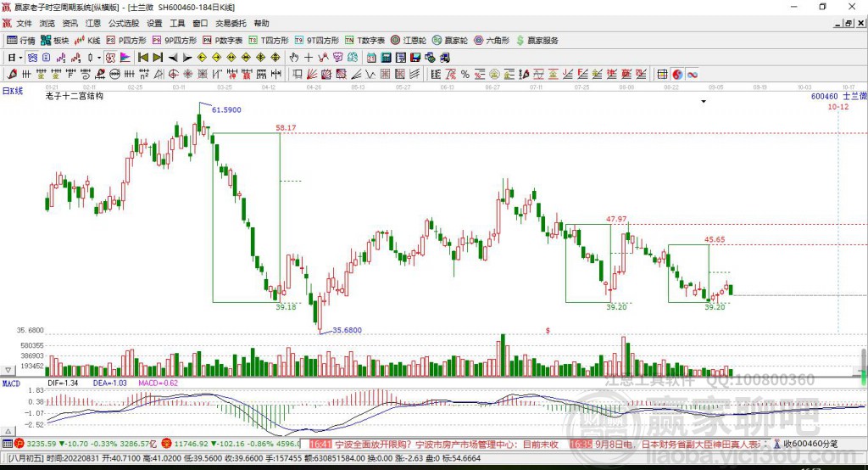The width and height of the screenshot is (868, 470).
Task: Open the T四方形 time square tool
Action: (x=269, y=41)
